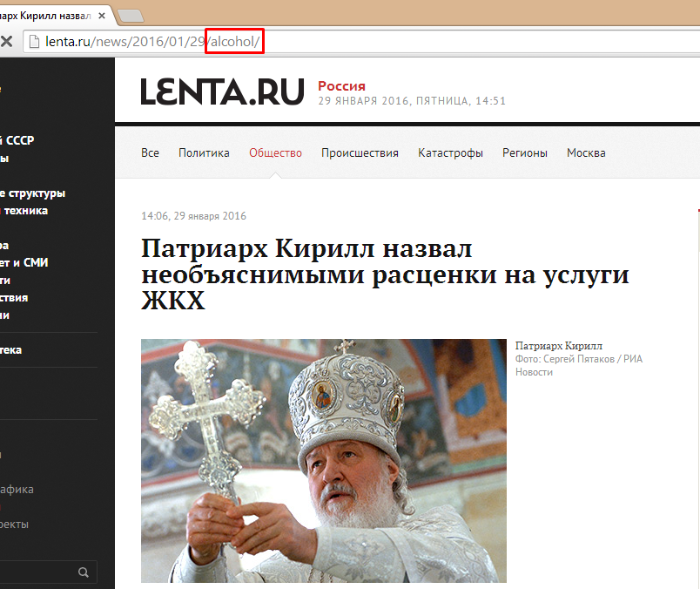Select Все in the section menu
The image size is (700, 589).
[150, 152]
